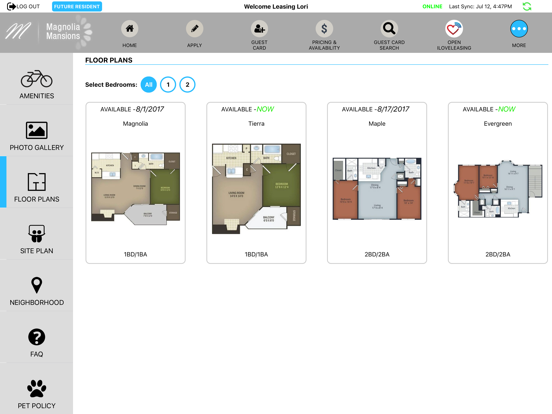552x414 pixels.
Task: Click the Welcome Leasing Lori title
Action: click(x=276, y=6)
